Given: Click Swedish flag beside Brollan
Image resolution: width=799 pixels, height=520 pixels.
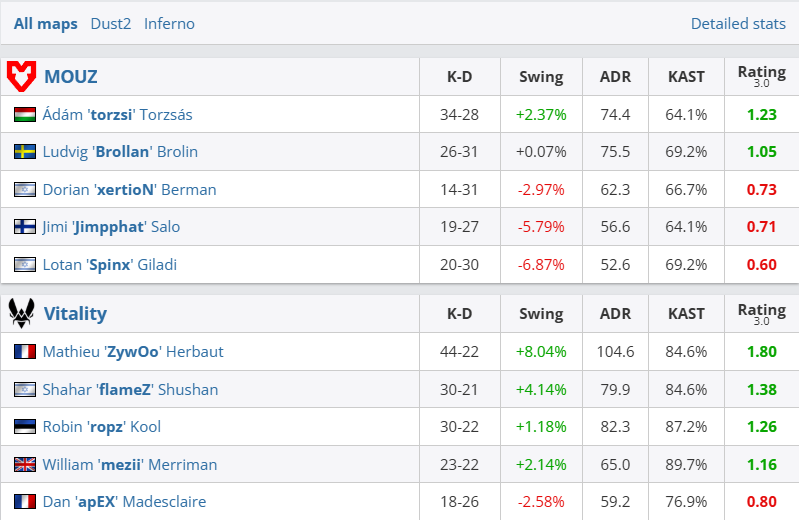Looking at the screenshot, I should [25, 152].
